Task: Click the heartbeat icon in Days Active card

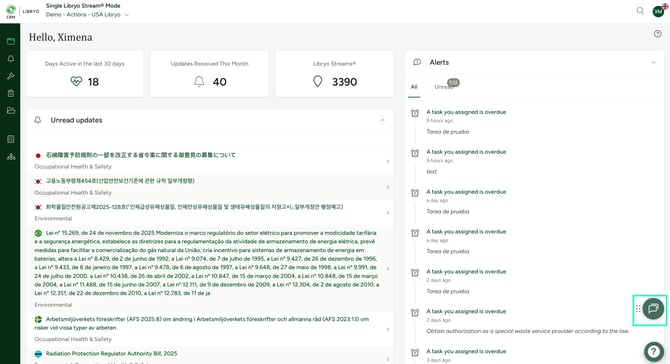Action: (76, 81)
